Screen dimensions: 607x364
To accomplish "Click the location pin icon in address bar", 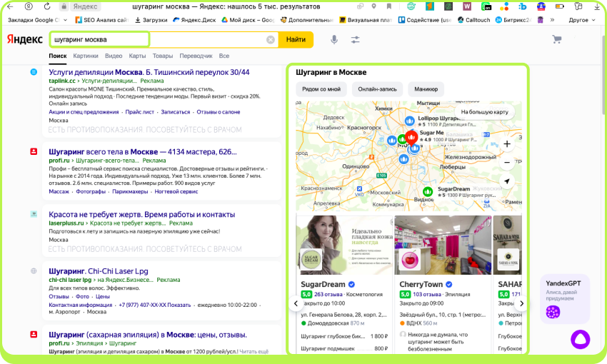I will pos(373,6).
